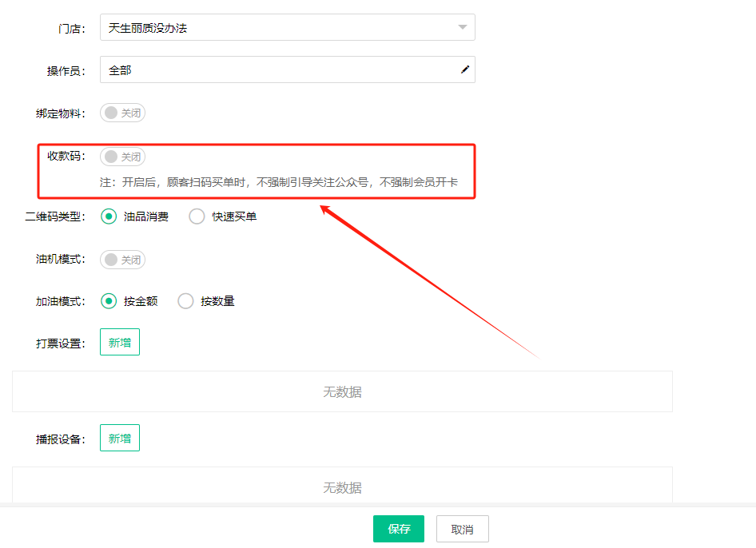Click the 天生丽质没办法 store selection text
The height and width of the screenshot is (548, 756).
(148, 28)
